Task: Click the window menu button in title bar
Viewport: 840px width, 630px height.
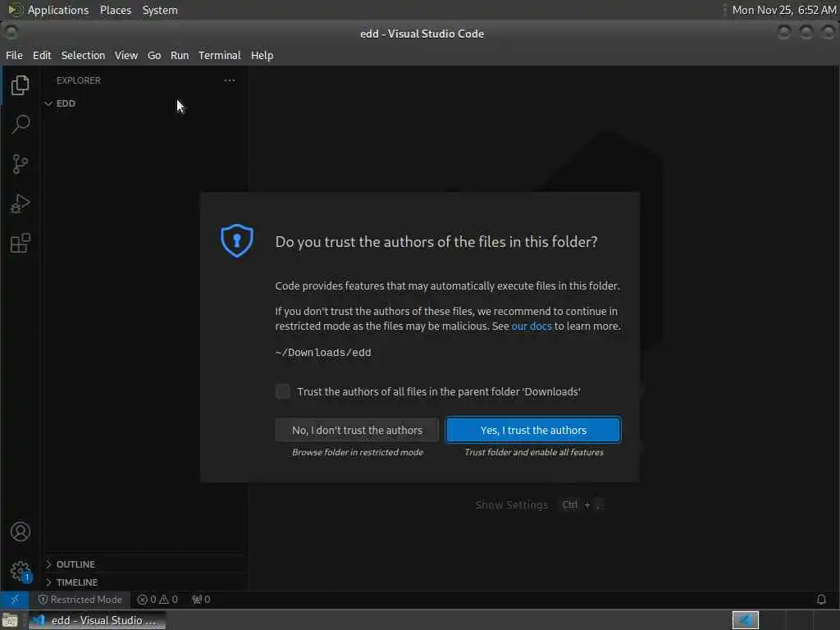Action: (x=11, y=33)
